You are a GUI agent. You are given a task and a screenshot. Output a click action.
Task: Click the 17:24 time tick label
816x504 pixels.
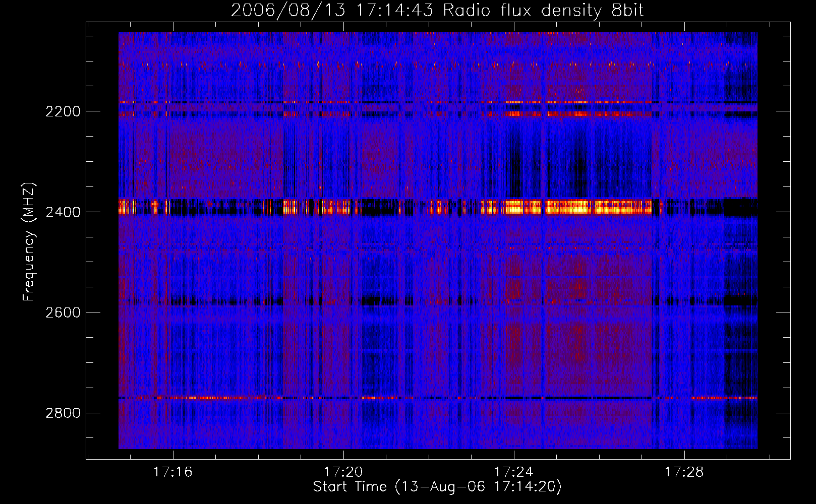[514, 472]
